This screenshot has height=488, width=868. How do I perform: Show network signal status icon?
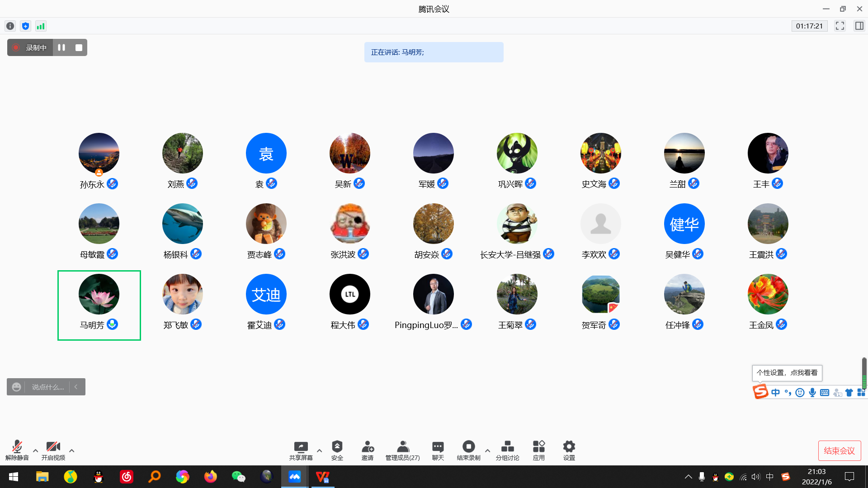click(x=41, y=26)
